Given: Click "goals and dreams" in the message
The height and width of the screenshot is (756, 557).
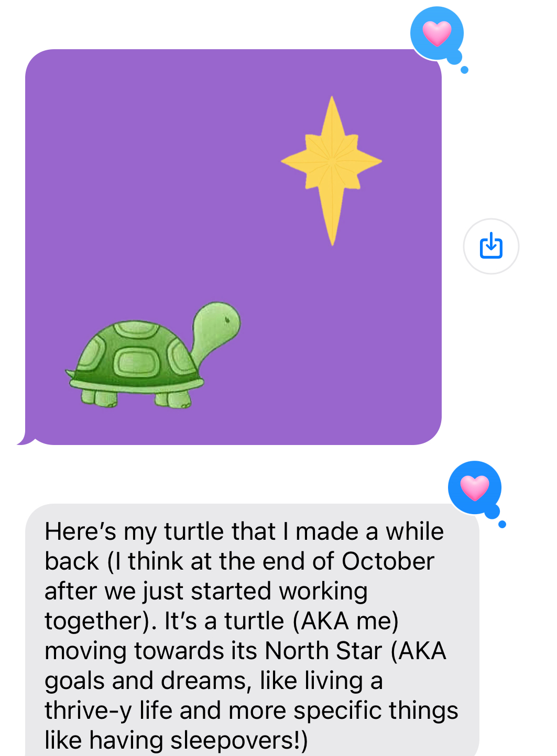Looking at the screenshot, I should point(145,681).
